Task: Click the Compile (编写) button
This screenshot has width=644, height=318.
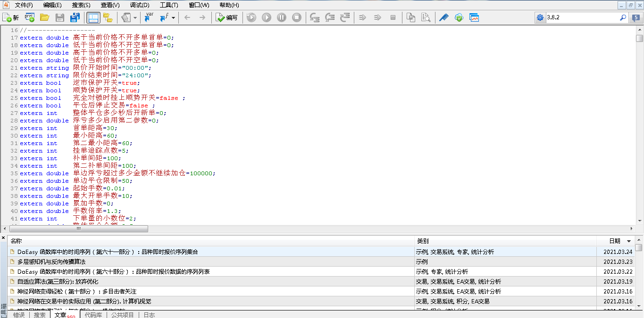Action: coord(227,17)
